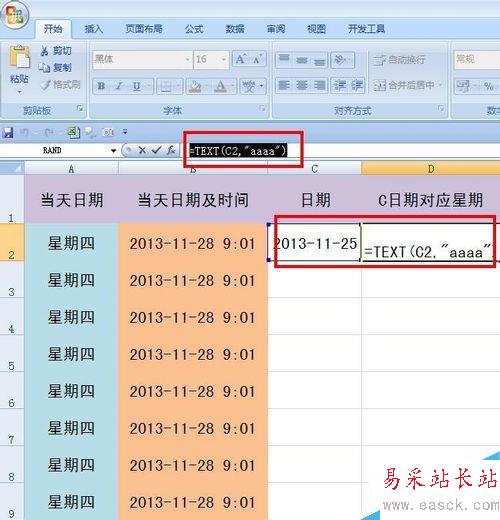Open the Name Box dropdown arrow
Screen dimensions: 500x520
tap(114, 151)
